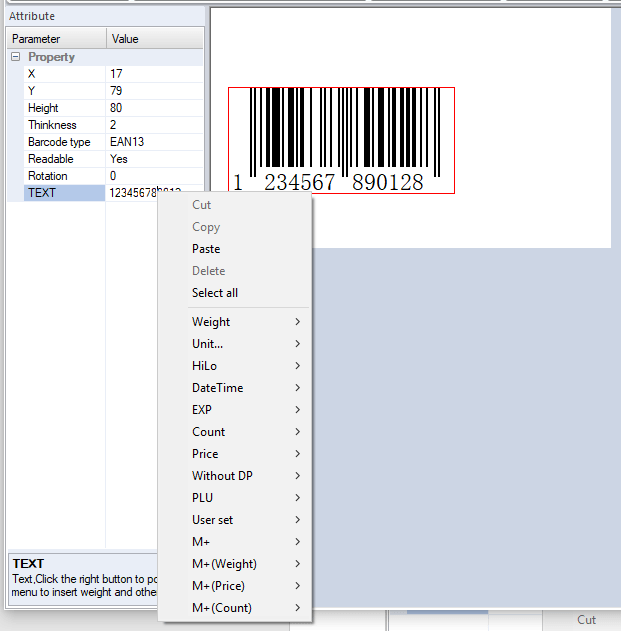Open the M+(Count) submenu
The height and width of the screenshot is (631, 621).
coord(234,608)
